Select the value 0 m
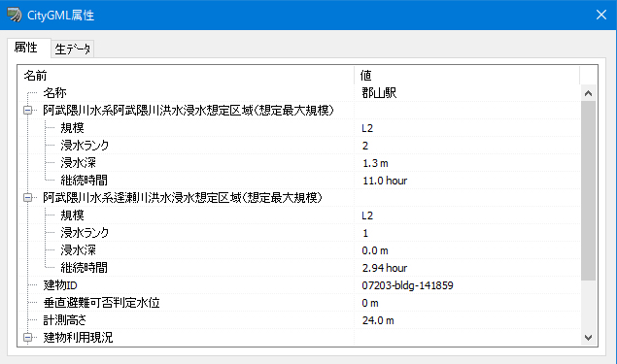The image size is (617, 364). 370,303
